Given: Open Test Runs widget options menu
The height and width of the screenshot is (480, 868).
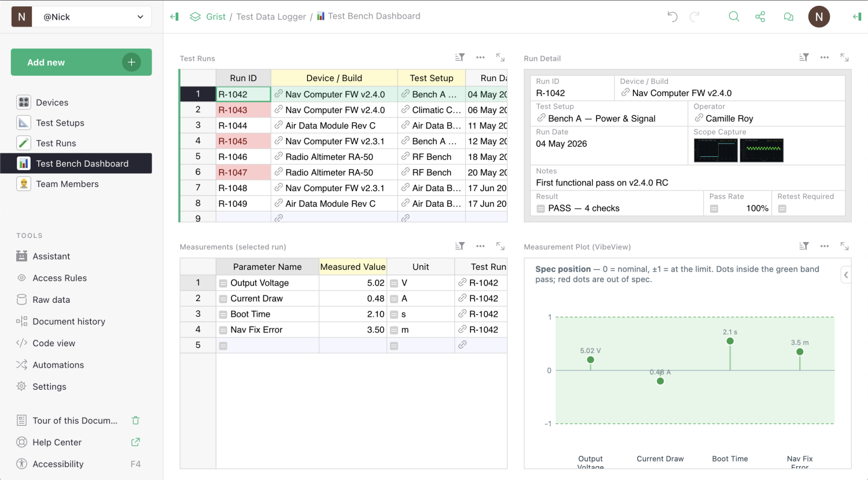Looking at the screenshot, I should coord(480,57).
